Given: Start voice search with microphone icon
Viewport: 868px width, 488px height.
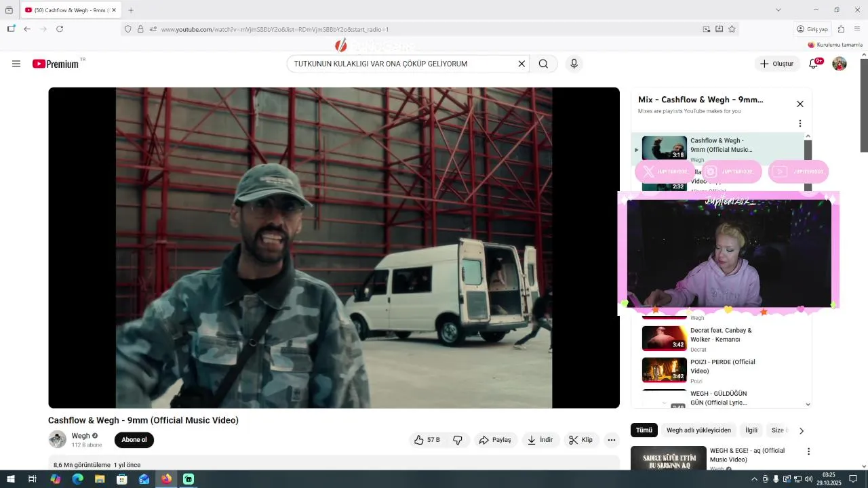Looking at the screenshot, I should (574, 64).
